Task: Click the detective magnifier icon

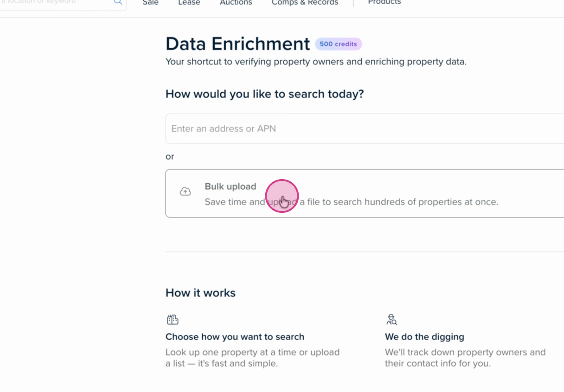Action: pyautogui.click(x=391, y=320)
